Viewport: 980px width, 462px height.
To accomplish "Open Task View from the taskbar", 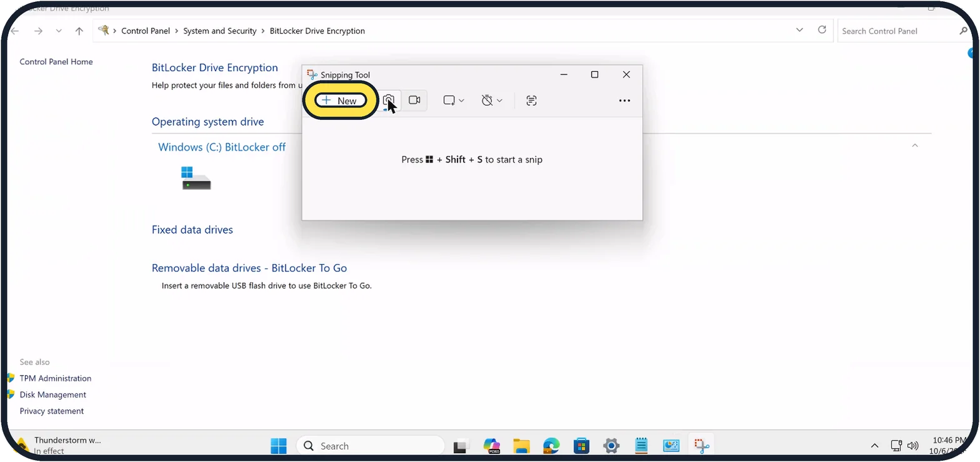I will click(461, 446).
